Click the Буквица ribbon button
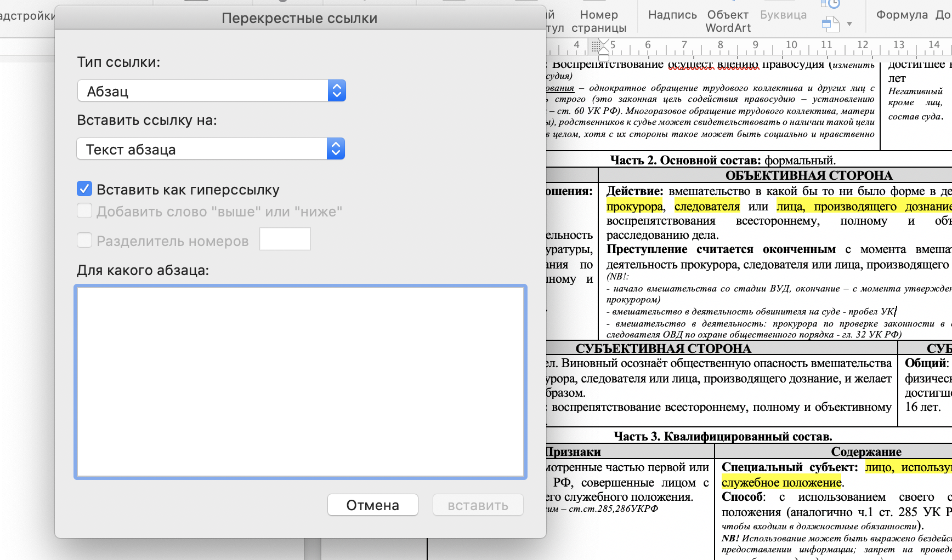952x560 pixels. (783, 15)
